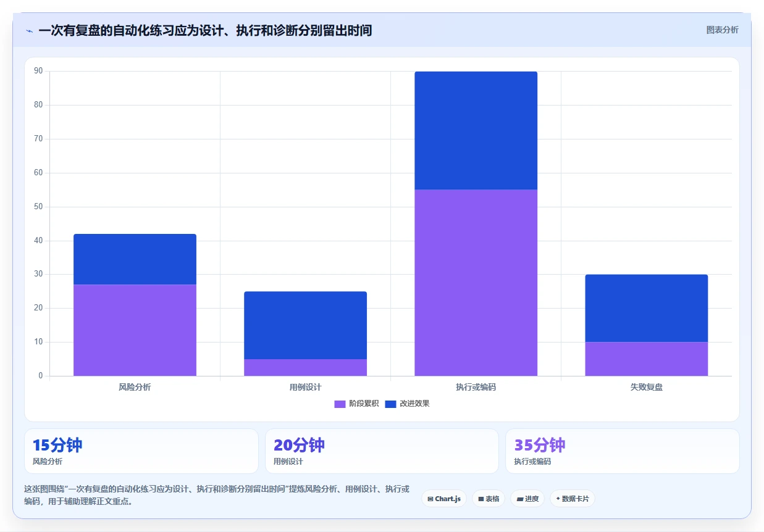Click the chart title heading text
Viewport: 764px width, 532px height.
pyautogui.click(x=205, y=30)
